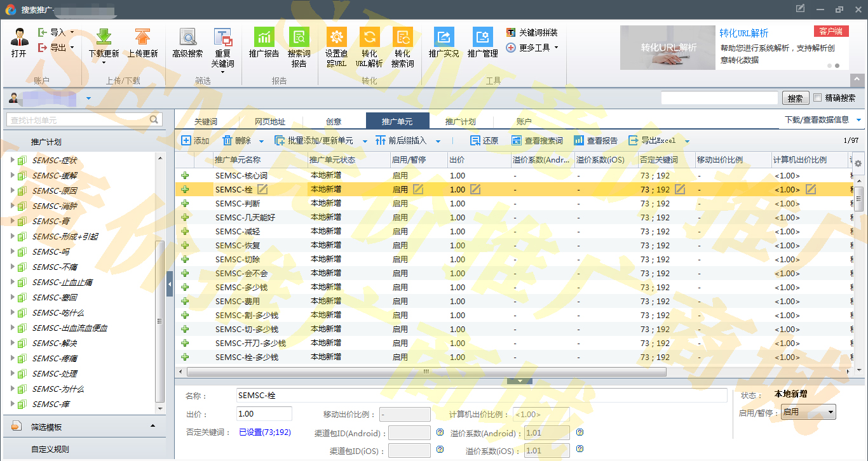Click the 打开 account icon
Image resolution: width=868 pixels, height=461 pixels.
(x=19, y=36)
